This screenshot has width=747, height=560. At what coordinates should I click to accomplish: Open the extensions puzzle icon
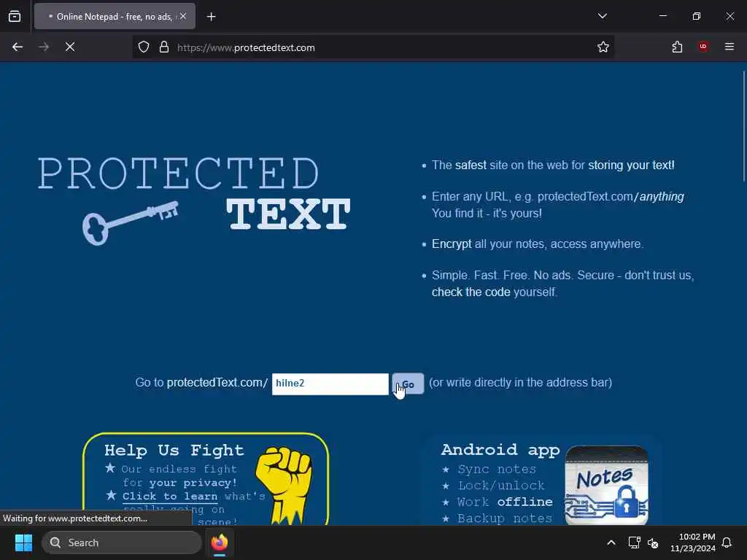[677, 47]
